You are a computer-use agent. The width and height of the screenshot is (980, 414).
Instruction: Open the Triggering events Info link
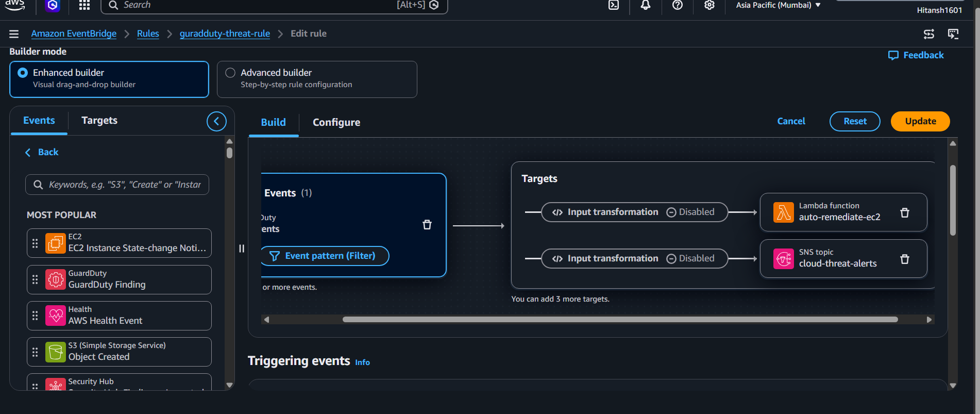[362, 363]
